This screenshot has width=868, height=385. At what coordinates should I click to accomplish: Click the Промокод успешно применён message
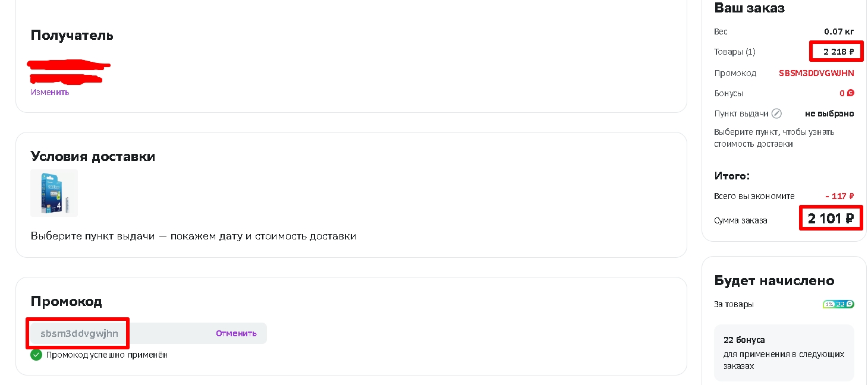107,355
